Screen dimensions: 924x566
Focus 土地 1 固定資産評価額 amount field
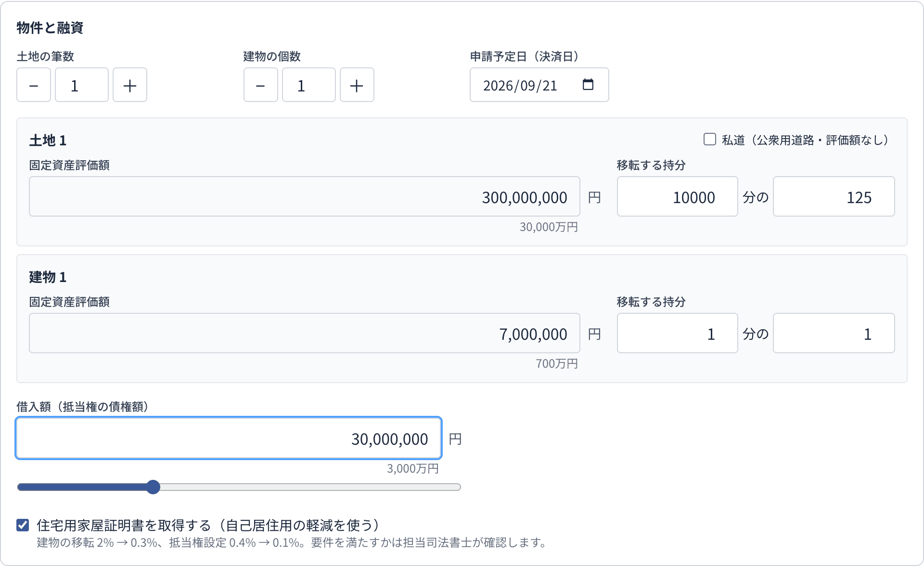(305, 196)
